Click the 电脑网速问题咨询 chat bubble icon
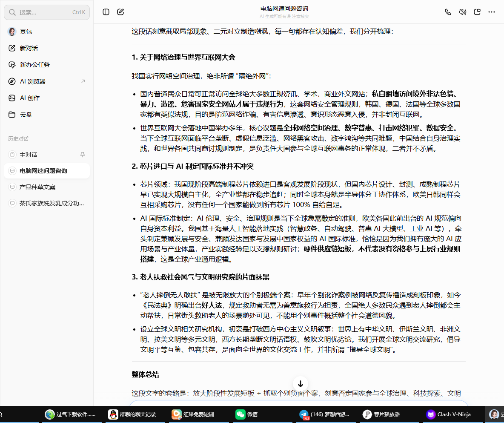This screenshot has height=423, width=504. coord(12,171)
